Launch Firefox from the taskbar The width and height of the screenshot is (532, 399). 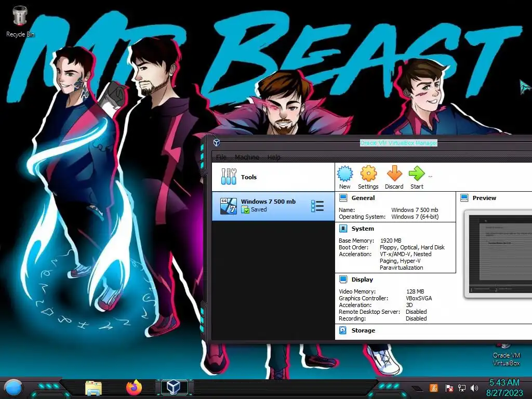(134, 388)
